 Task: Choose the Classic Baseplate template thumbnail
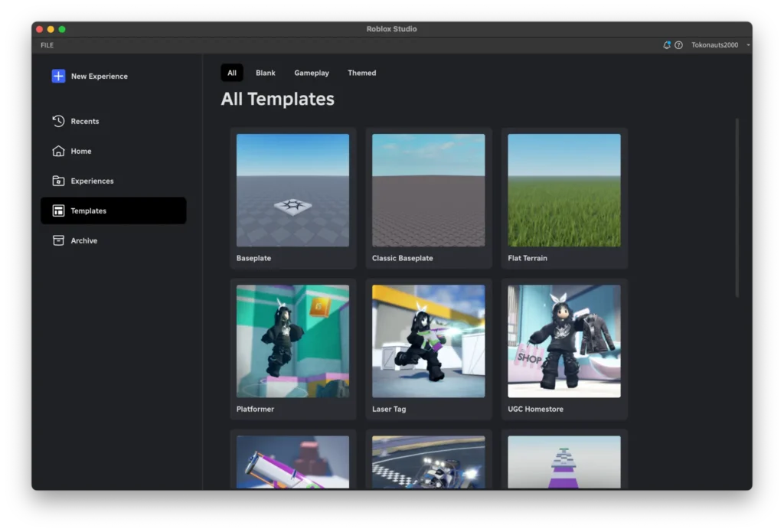429,190
